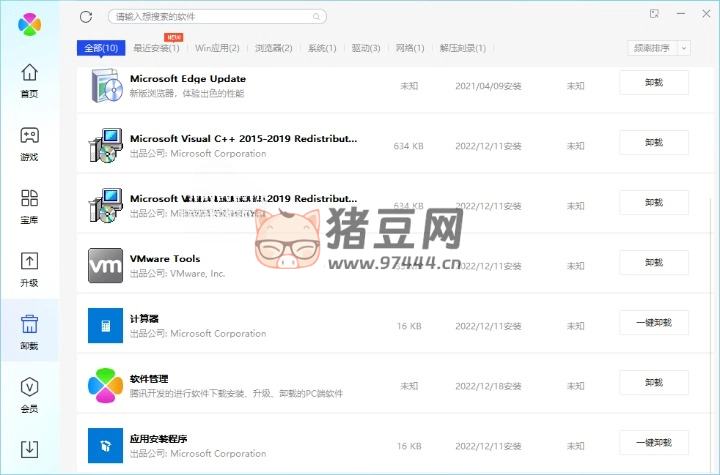This screenshot has width=720, height=475.
Task: Click the Tencent Software Manager logo
Action: click(29, 24)
